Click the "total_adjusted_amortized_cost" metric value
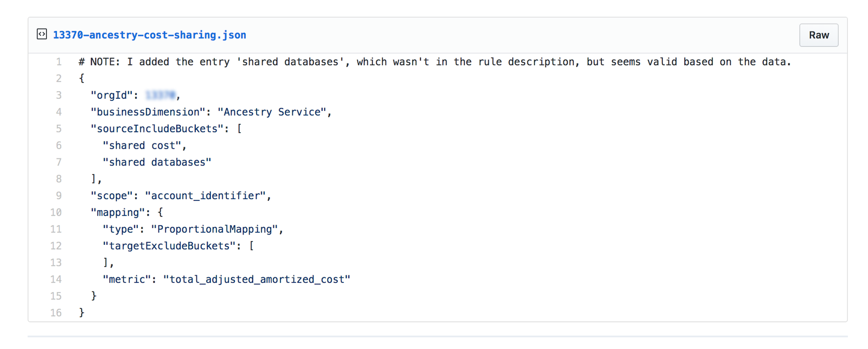Image resolution: width=868 pixels, height=349 pixels. pos(257,280)
